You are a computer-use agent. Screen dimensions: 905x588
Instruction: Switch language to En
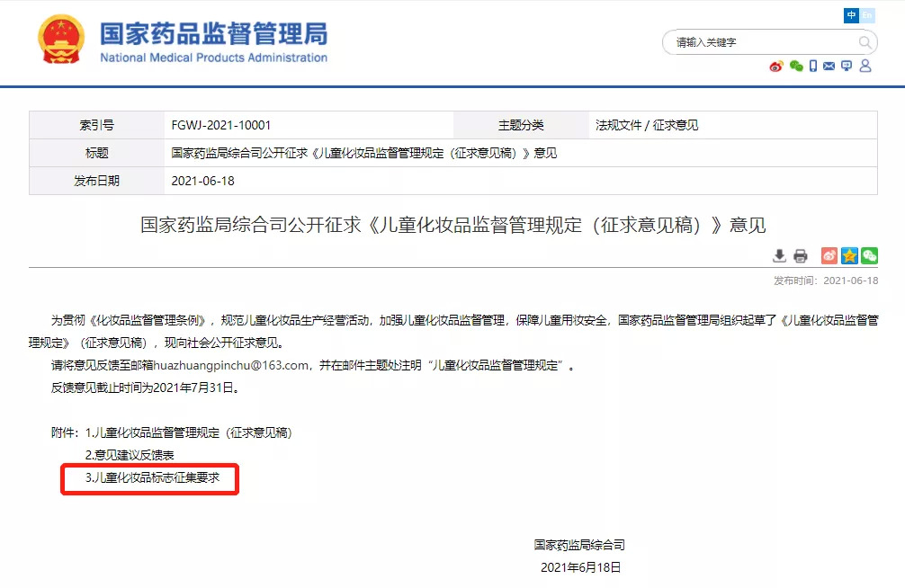[x=867, y=15]
